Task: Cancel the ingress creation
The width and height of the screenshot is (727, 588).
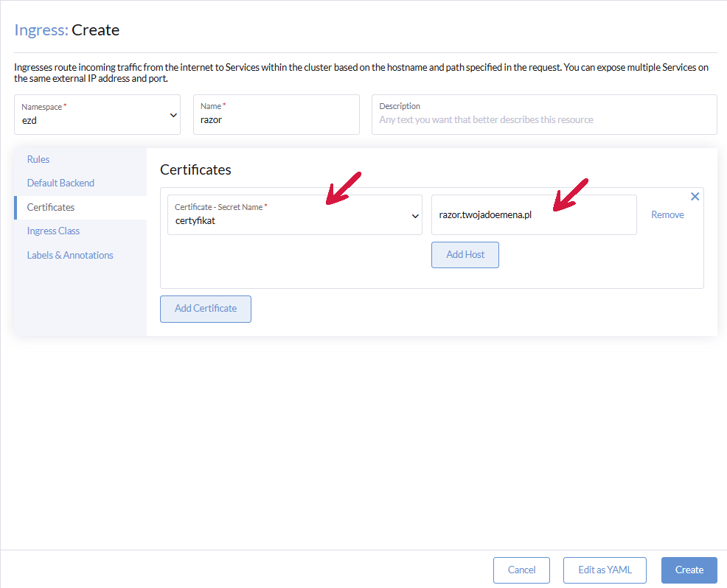Action: [x=521, y=570]
